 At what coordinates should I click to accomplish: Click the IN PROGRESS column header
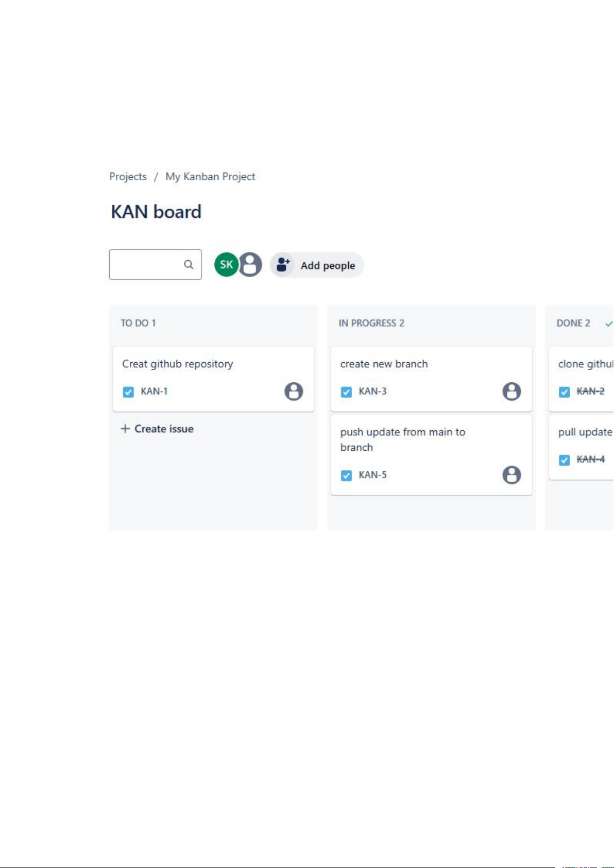click(371, 323)
